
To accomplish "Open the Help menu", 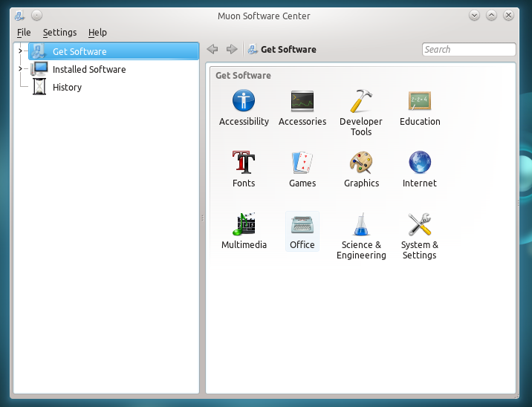I will click(97, 33).
